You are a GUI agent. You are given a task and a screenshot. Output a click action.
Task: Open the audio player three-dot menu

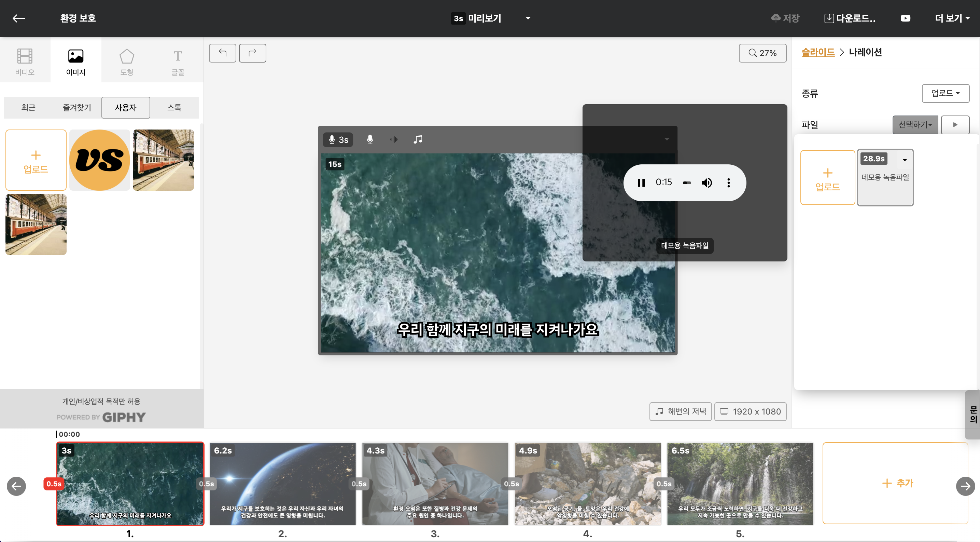tap(728, 183)
